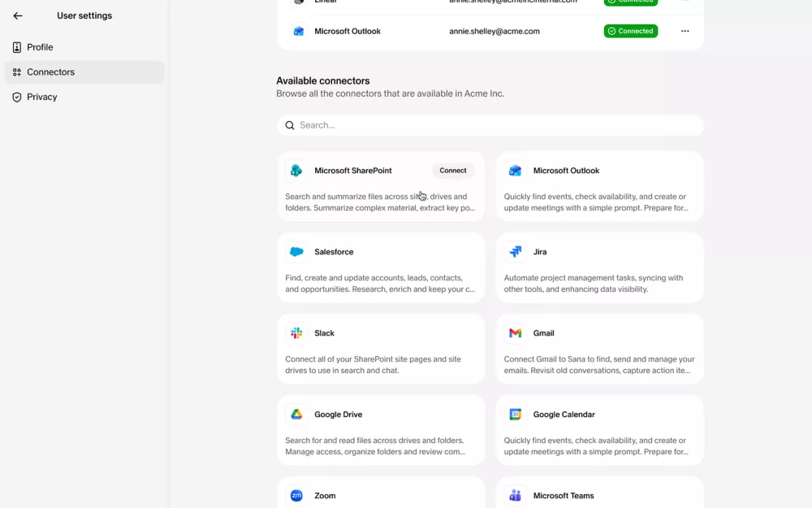Click the Google Drive icon

(296, 415)
